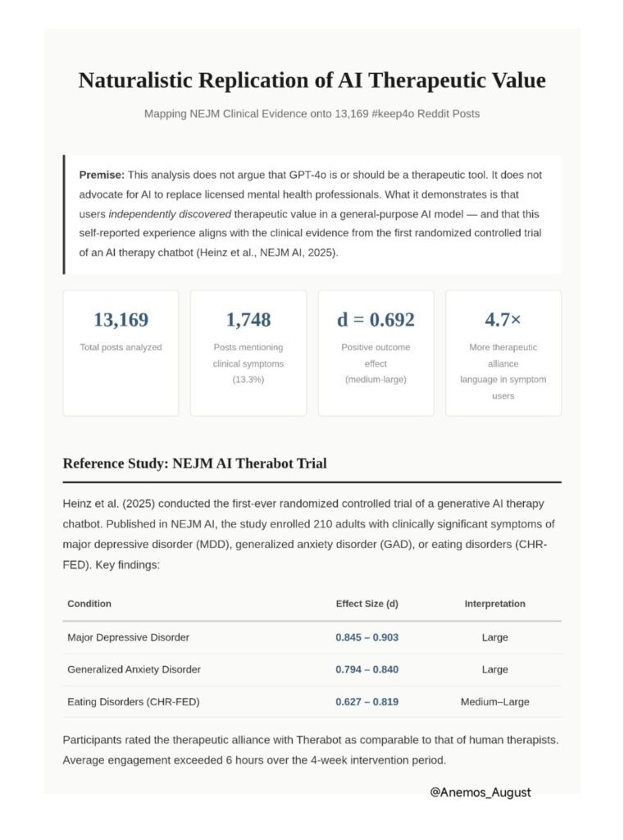This screenshot has height=840, width=624.
Task: Click the Reference Study section heading
Action: click(x=194, y=463)
